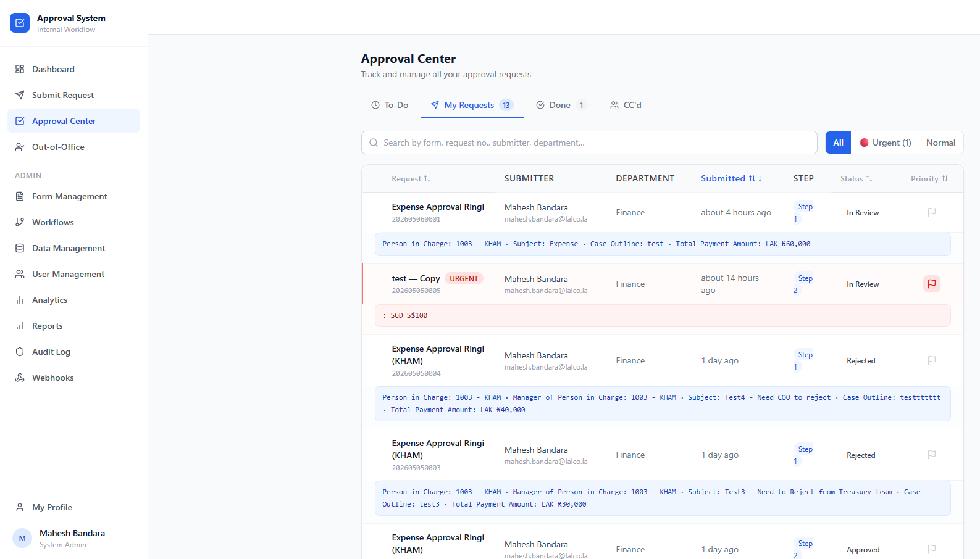
Task: Open request Expense Approval Ringi 202605060001
Action: (438, 207)
